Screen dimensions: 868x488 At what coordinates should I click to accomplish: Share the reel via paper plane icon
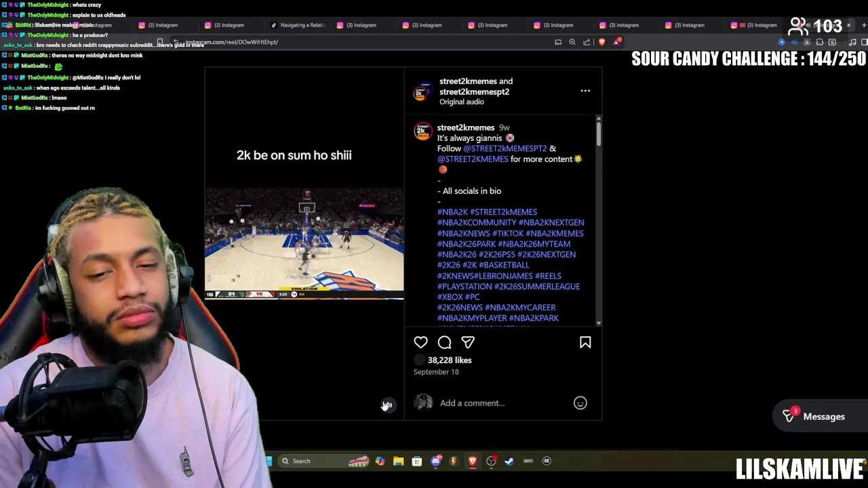point(468,342)
